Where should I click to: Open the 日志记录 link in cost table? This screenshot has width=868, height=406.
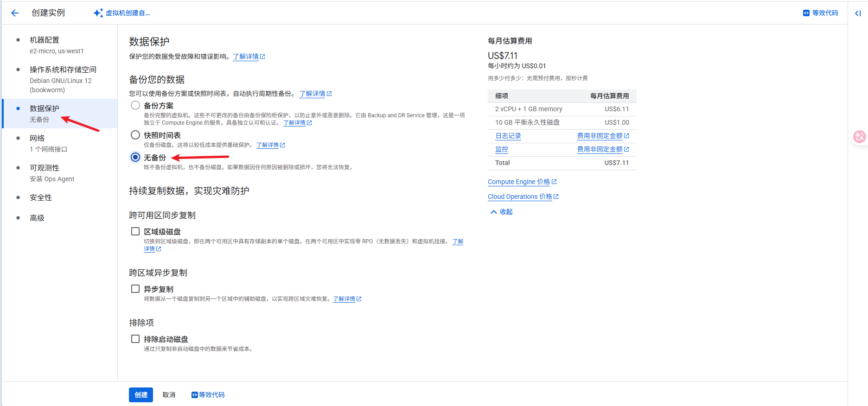coord(508,136)
